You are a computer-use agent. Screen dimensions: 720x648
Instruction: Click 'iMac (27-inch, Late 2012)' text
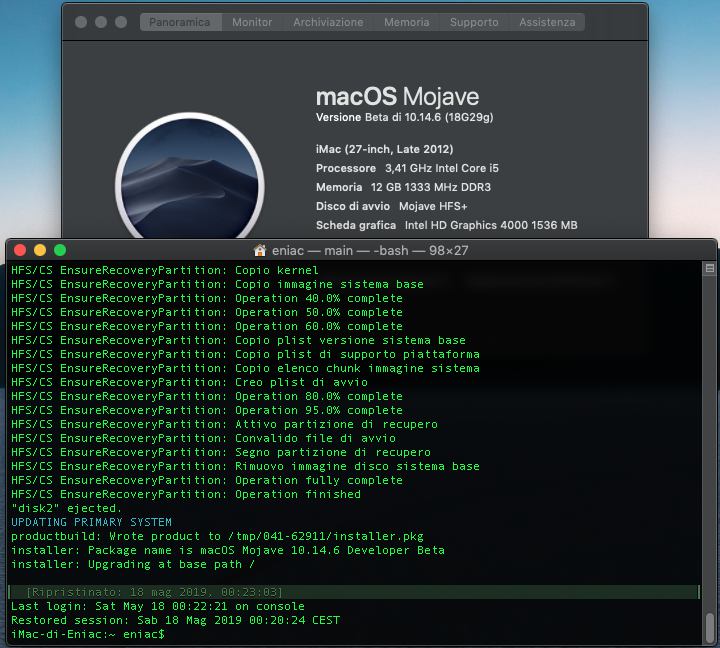[x=384, y=149]
